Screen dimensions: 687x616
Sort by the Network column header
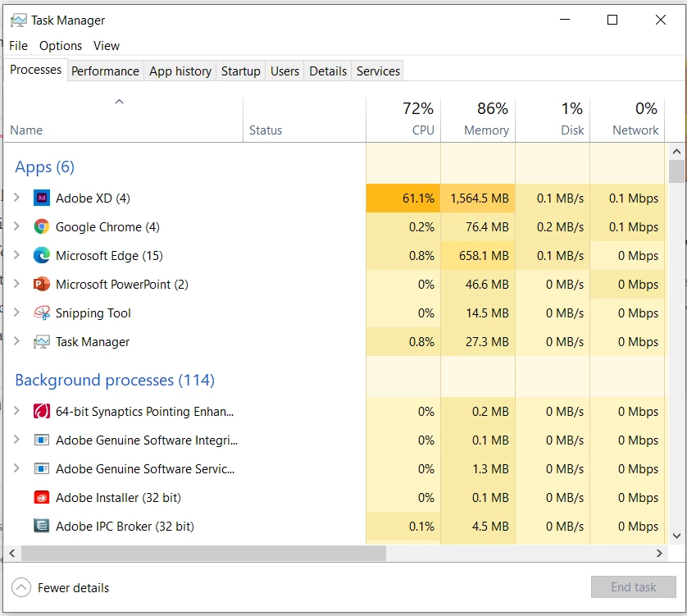[x=627, y=120]
